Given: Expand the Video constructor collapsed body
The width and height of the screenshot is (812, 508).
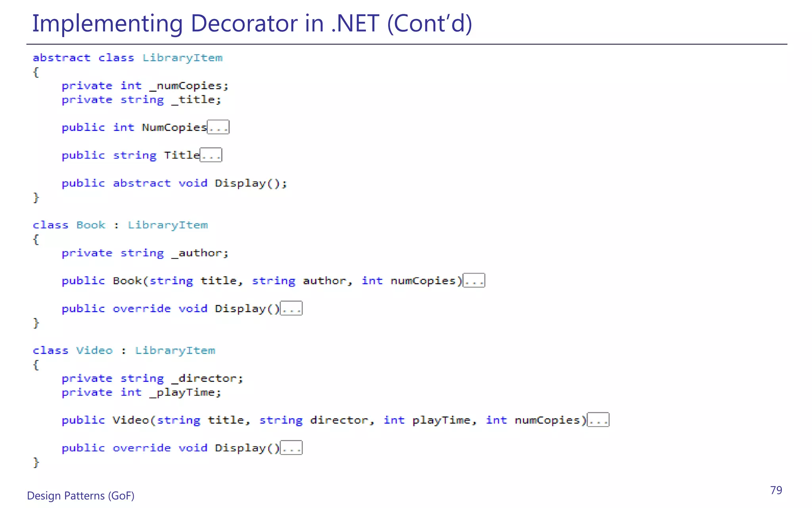Looking at the screenshot, I should (598, 420).
